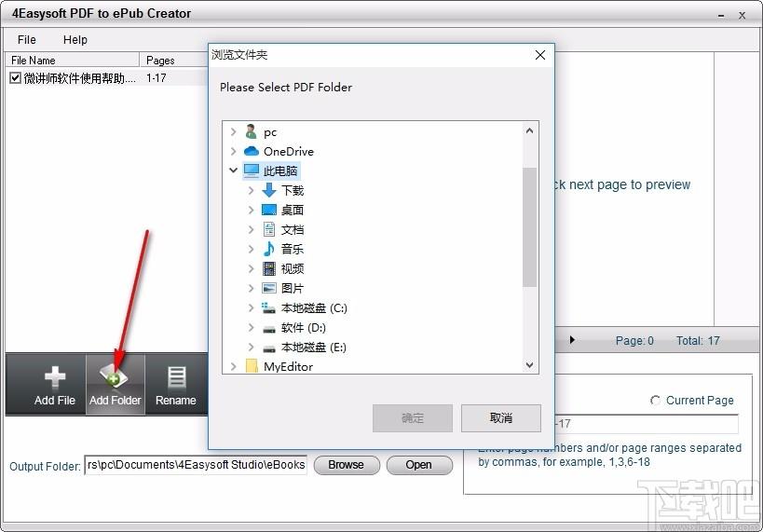Click the folder tree scroll up arrow

coord(529,130)
